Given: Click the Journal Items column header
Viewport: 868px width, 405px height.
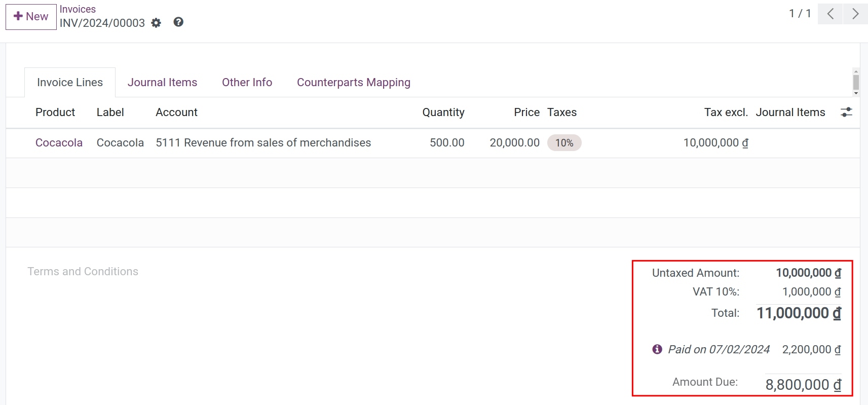Looking at the screenshot, I should pos(790,113).
